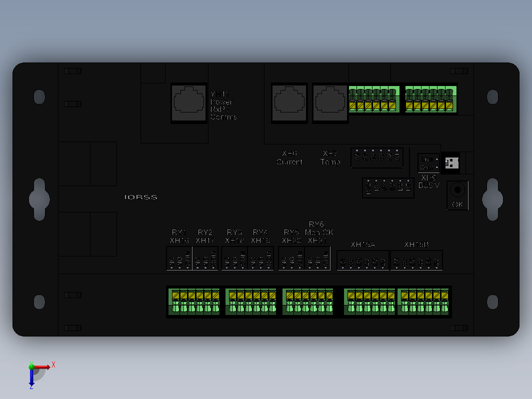Click the blue Z axis arrow of the triad
The height and width of the screenshot is (399, 532).
pos(31,377)
